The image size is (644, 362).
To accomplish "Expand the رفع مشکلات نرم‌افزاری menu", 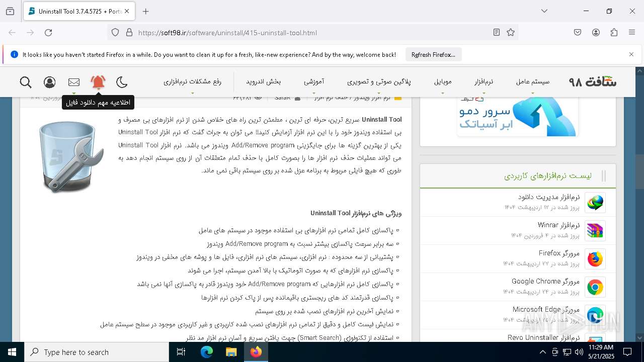I will (x=192, y=81).
